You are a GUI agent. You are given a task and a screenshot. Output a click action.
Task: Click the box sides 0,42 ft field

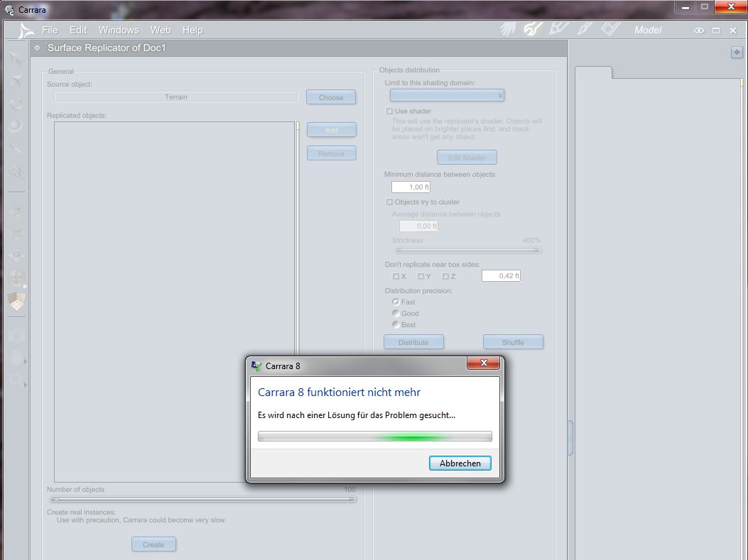tap(501, 275)
